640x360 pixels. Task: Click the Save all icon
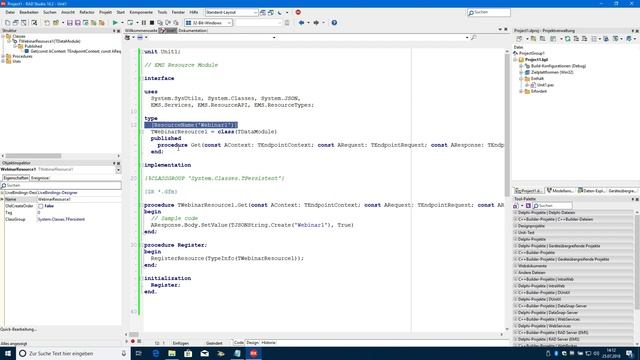(78, 23)
